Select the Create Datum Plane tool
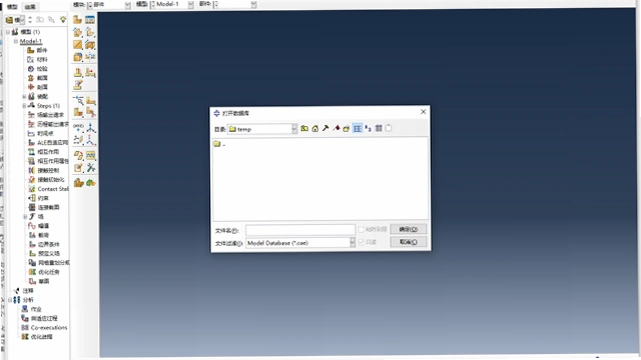The image size is (641, 360). coord(78,140)
